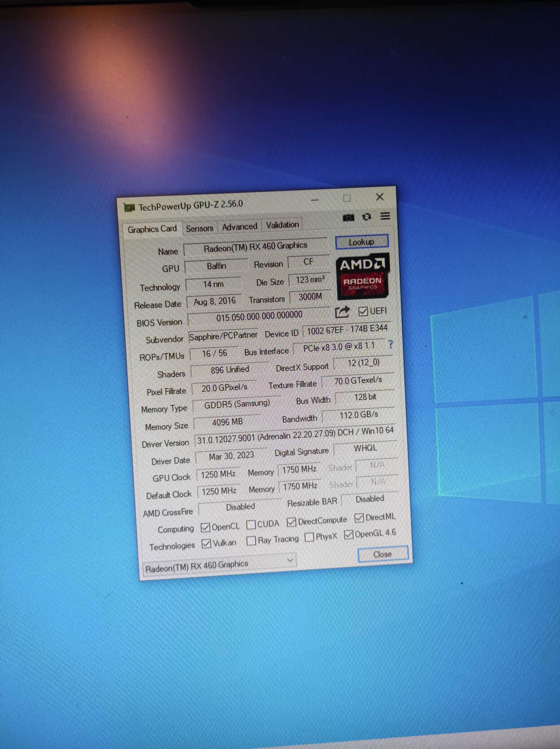Click the Pixel Fillrate value 20.0 GPixel/s
The height and width of the screenshot is (749, 560).
tap(224, 388)
